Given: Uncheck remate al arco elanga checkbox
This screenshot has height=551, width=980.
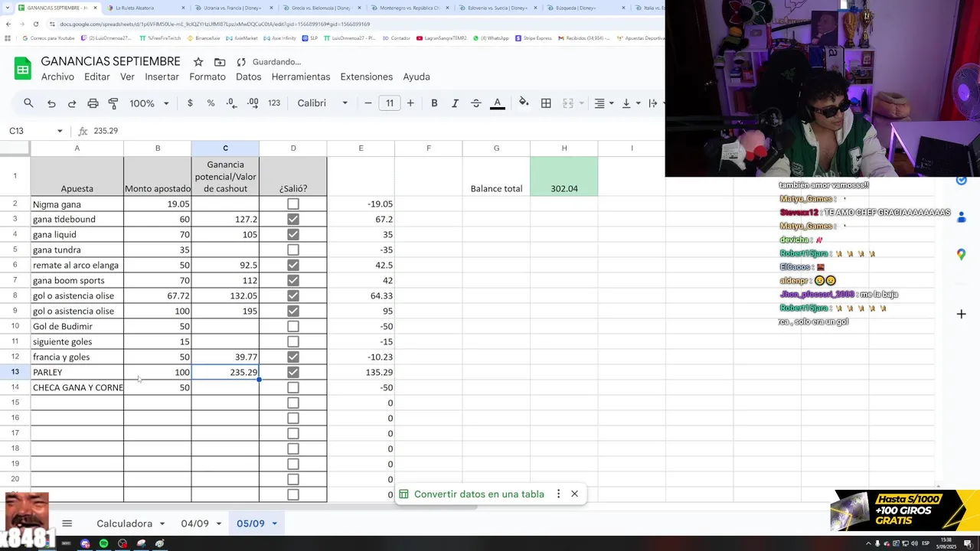Looking at the screenshot, I should [293, 266].
